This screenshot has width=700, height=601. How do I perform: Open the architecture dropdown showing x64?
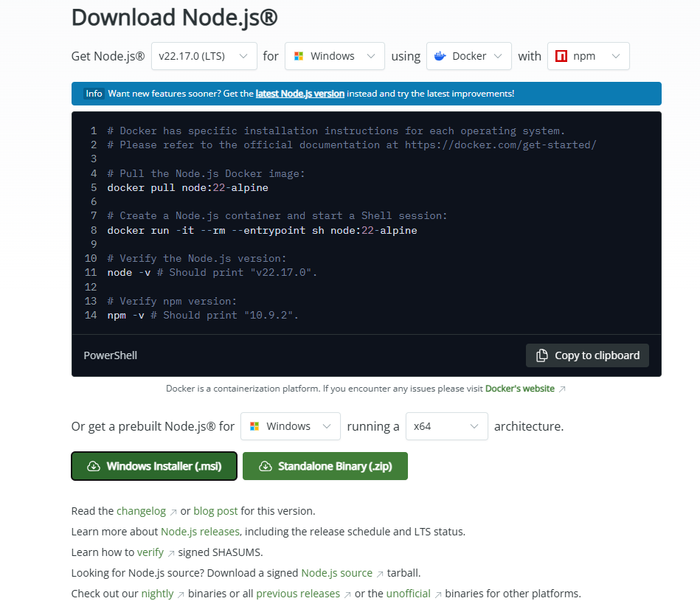click(x=446, y=425)
